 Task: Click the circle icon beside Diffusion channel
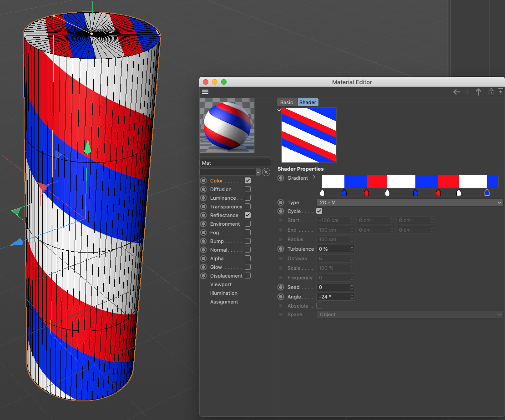click(x=203, y=189)
